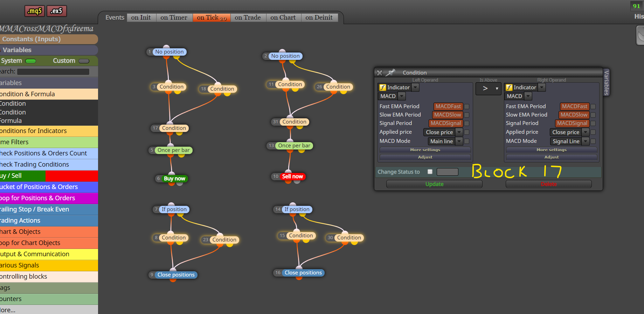
Task: Select 'Close positions' block number 9
Action: click(x=176, y=275)
